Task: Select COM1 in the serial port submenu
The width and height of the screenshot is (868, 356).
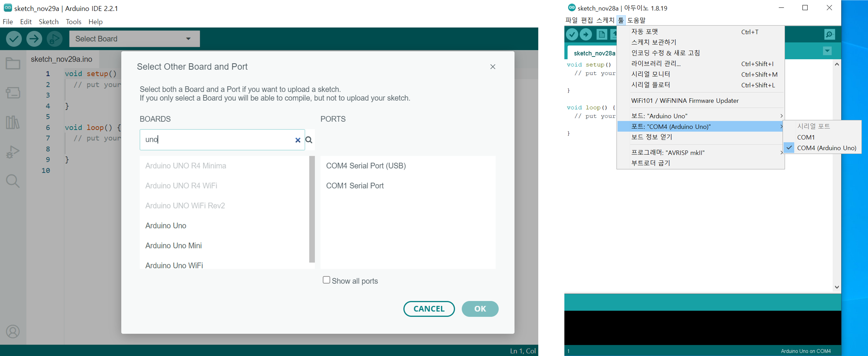Action: [x=806, y=137]
